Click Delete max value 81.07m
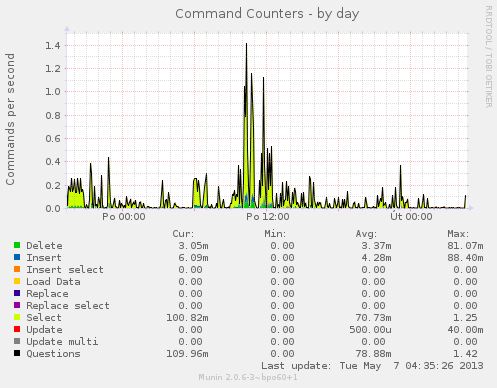 coord(465,246)
